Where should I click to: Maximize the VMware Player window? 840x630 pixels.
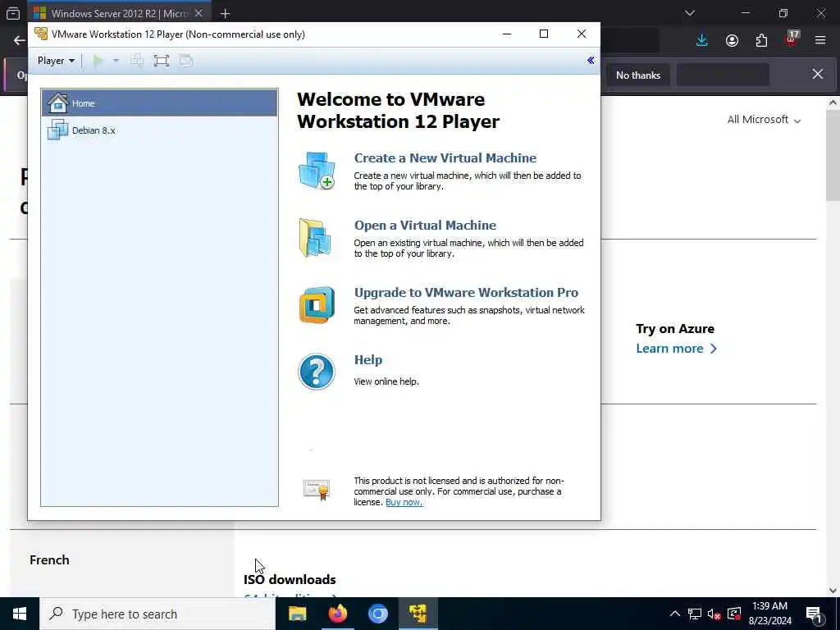(x=544, y=34)
